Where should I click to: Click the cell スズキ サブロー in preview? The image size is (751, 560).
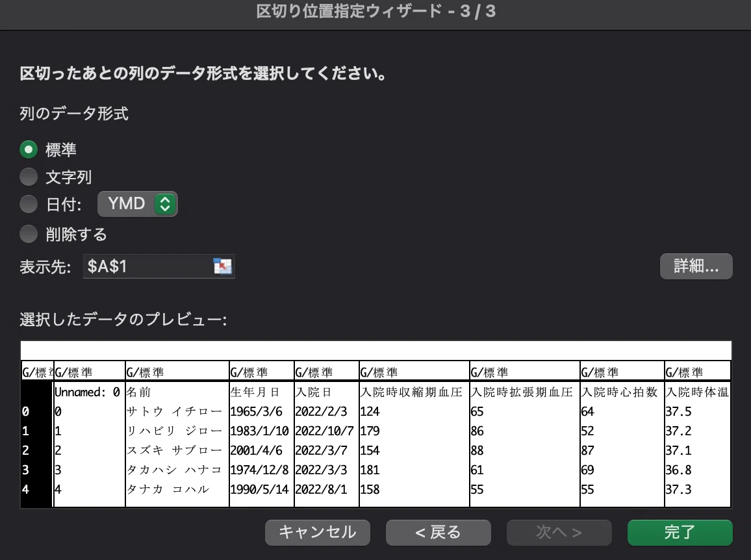174,450
